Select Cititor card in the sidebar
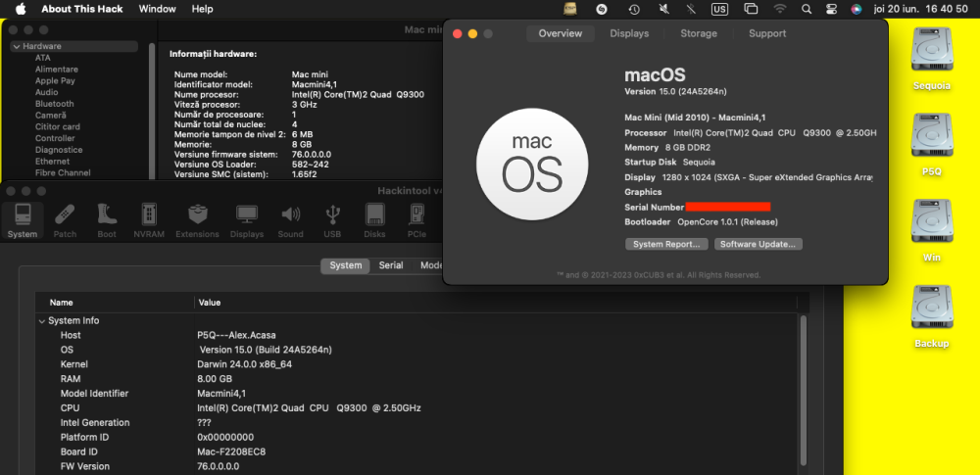 pyautogui.click(x=58, y=127)
